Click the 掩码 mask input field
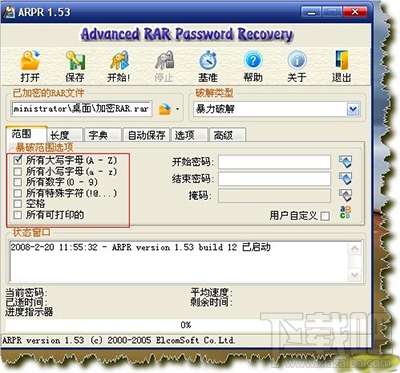 (x=274, y=196)
